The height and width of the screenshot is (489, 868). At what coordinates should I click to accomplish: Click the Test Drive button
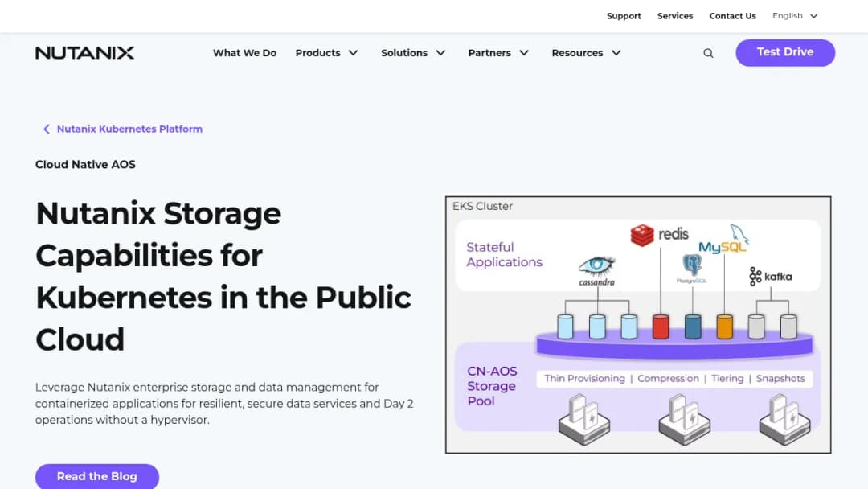click(785, 52)
